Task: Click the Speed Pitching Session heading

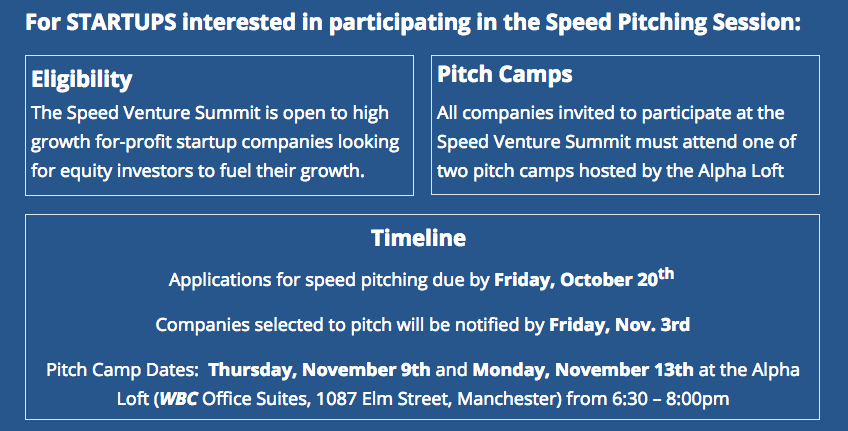Action: click(x=413, y=23)
